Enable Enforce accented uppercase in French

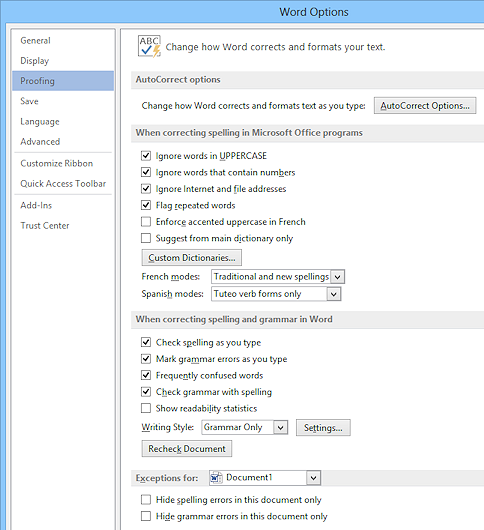146,222
